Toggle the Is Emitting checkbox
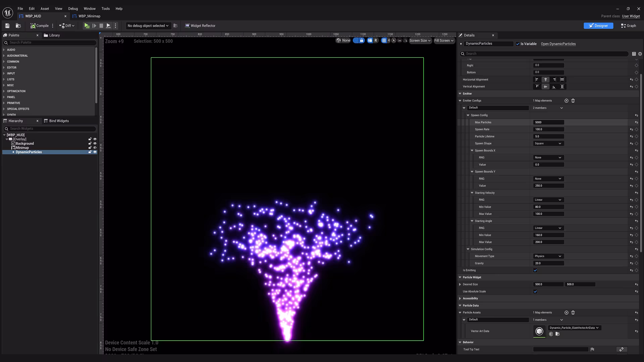This screenshot has height=362, width=644. click(535, 270)
